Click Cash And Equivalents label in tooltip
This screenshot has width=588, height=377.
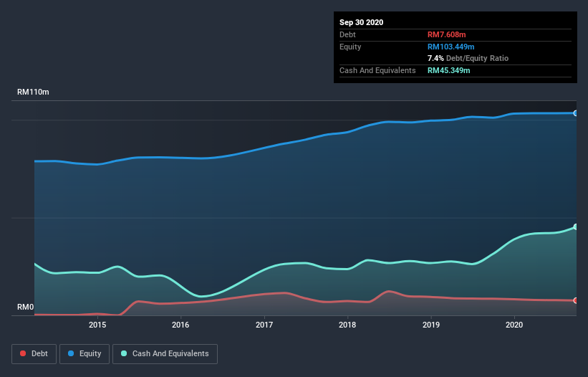point(377,70)
